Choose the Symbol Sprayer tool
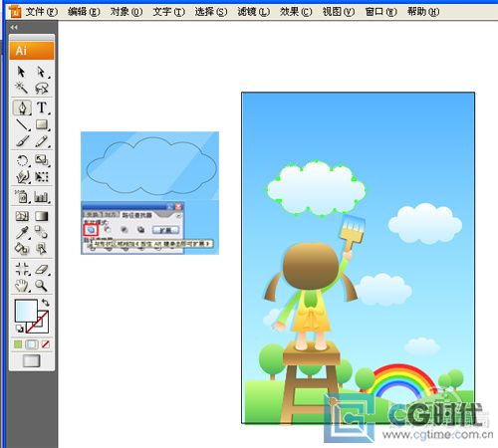498x448 pixels. pyautogui.click(x=22, y=196)
